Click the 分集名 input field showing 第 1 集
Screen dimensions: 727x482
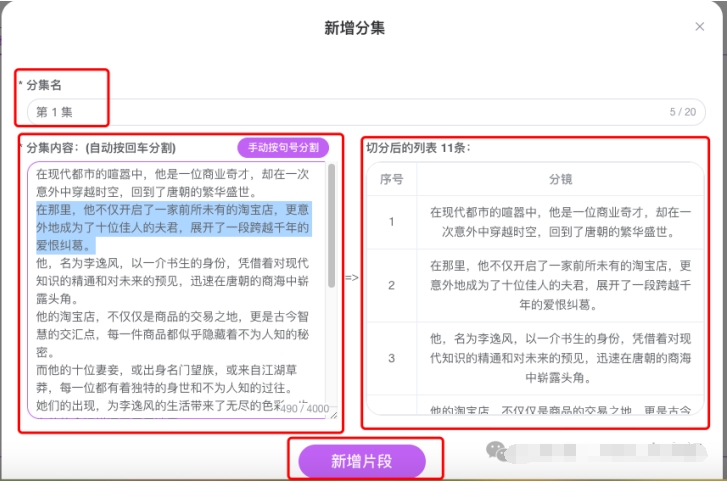(366, 112)
